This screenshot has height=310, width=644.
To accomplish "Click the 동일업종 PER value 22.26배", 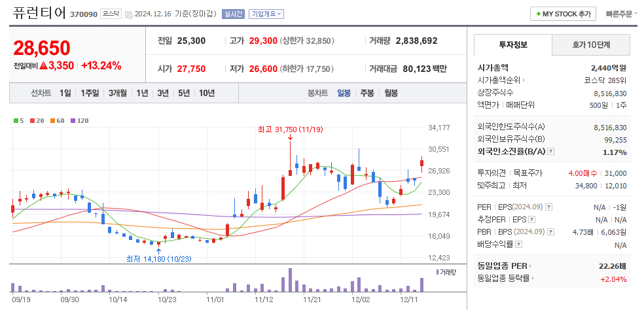I will tap(613, 266).
